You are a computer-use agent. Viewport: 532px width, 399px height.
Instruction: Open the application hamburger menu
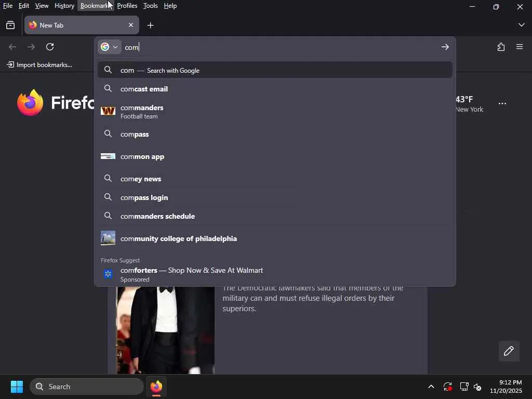520,47
